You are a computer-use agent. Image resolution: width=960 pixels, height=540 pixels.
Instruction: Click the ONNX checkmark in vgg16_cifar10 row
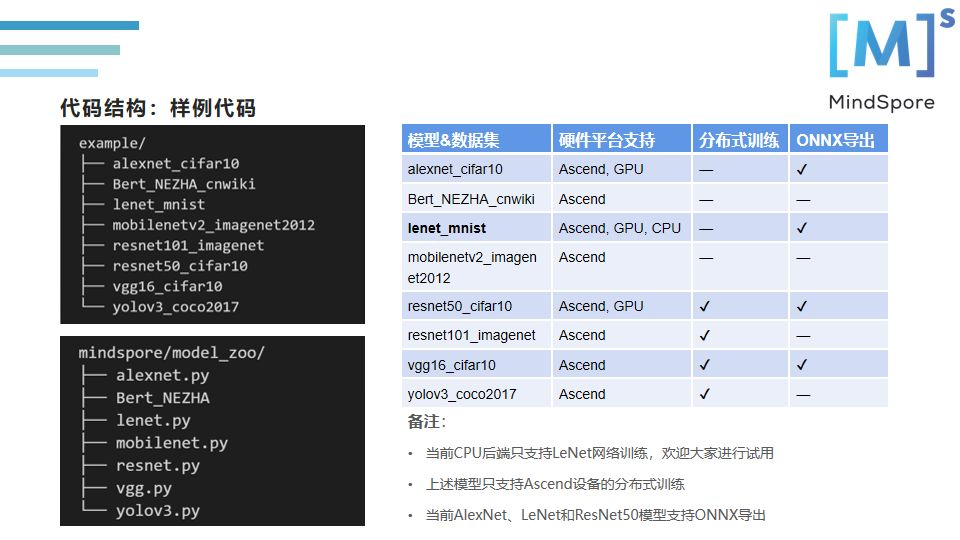[x=802, y=365]
